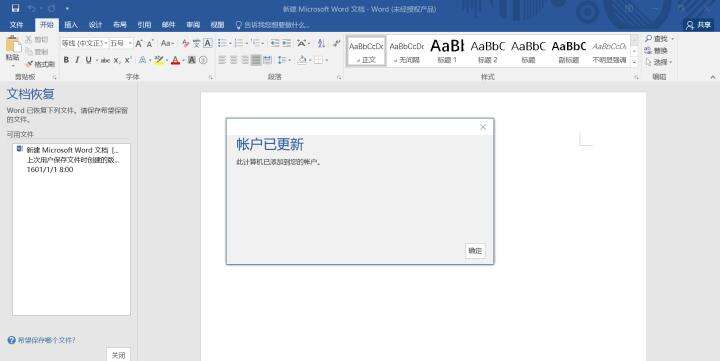Apply superscript formatting
This screenshot has height=361, width=720.
(x=128, y=60)
